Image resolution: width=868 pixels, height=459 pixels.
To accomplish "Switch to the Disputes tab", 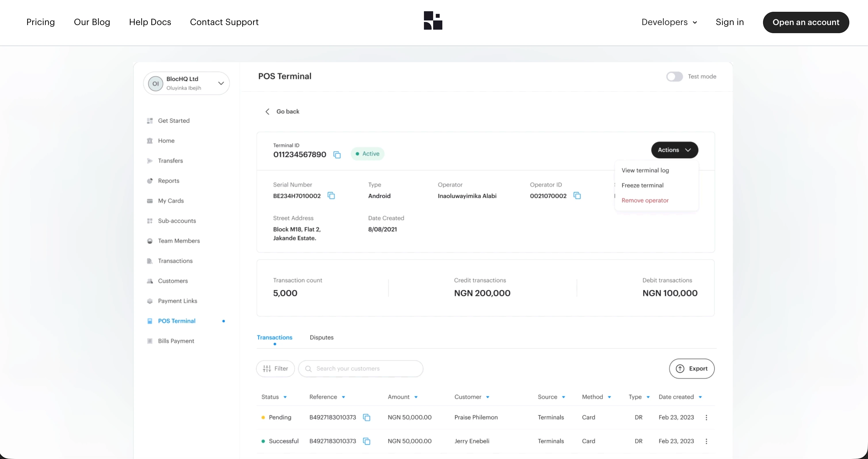I will pos(322,337).
